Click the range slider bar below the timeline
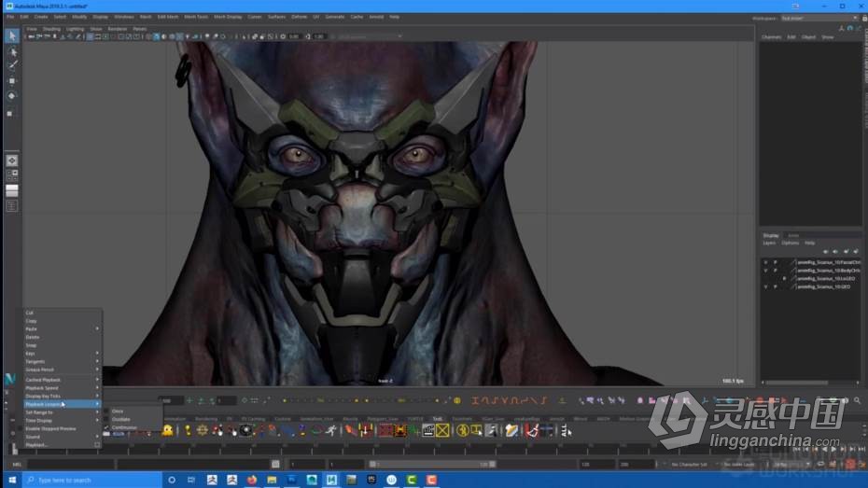Viewport: 868px width, 488px height. (432, 465)
